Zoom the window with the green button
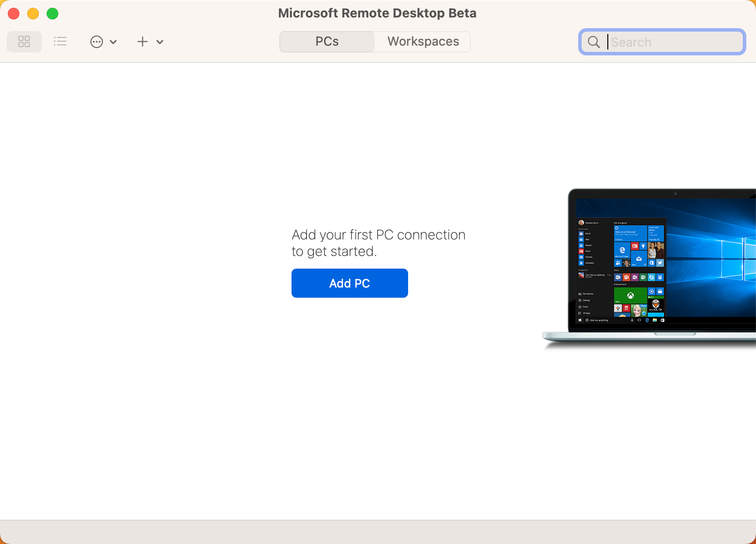 [x=52, y=14]
